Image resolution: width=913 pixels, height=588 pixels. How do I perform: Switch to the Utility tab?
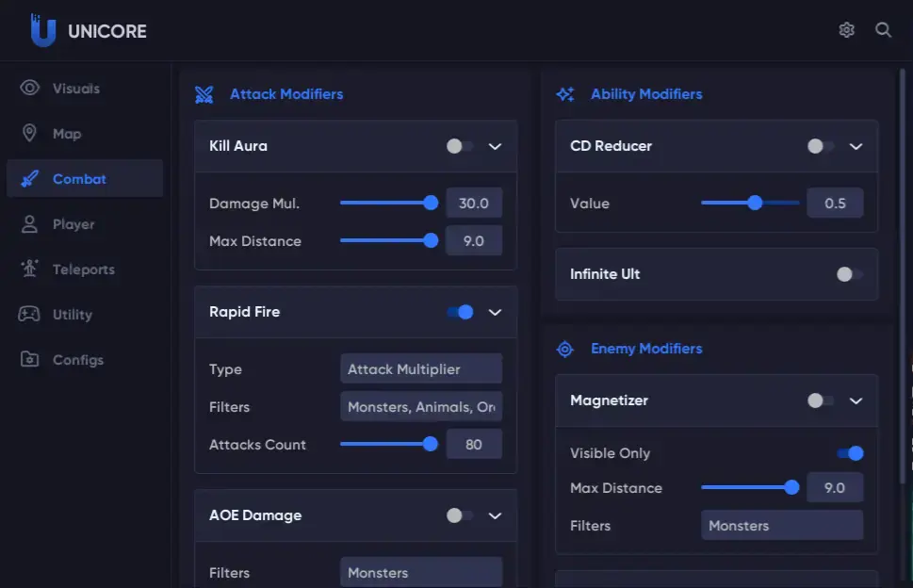[x=85, y=315]
